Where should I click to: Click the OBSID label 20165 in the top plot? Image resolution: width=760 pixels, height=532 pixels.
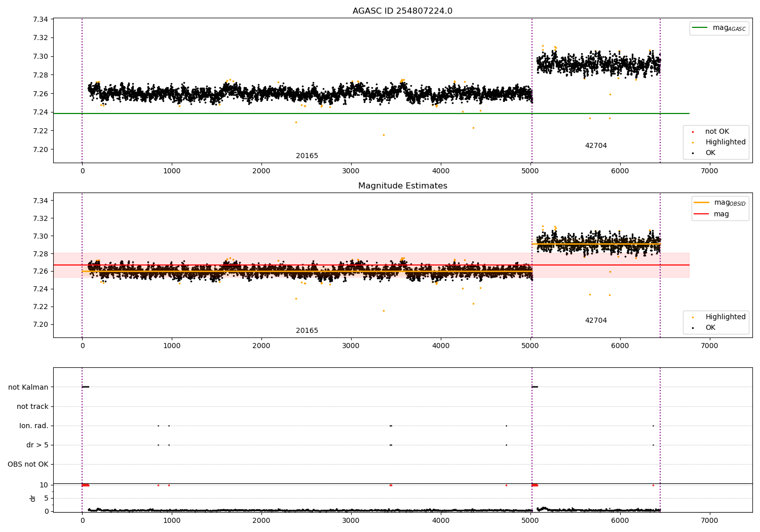coord(307,156)
